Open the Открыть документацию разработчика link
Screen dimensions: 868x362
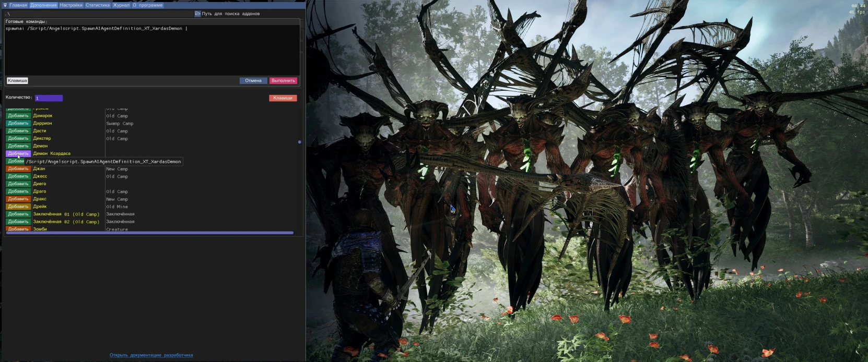click(x=151, y=355)
